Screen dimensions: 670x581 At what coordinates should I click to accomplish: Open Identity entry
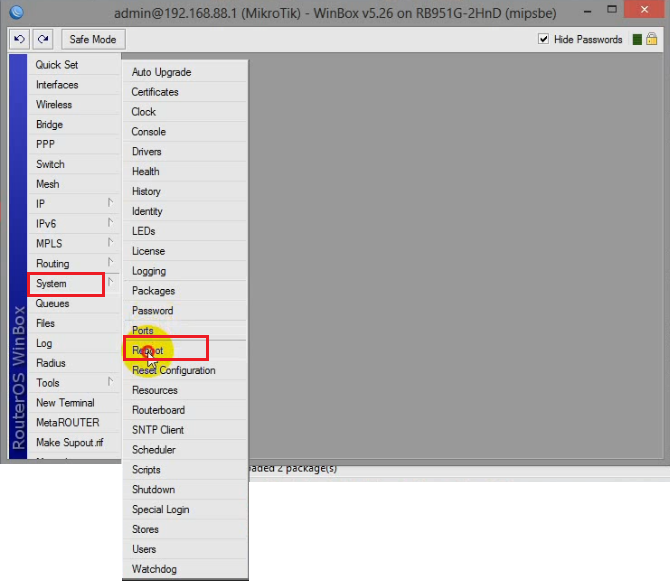(185, 211)
